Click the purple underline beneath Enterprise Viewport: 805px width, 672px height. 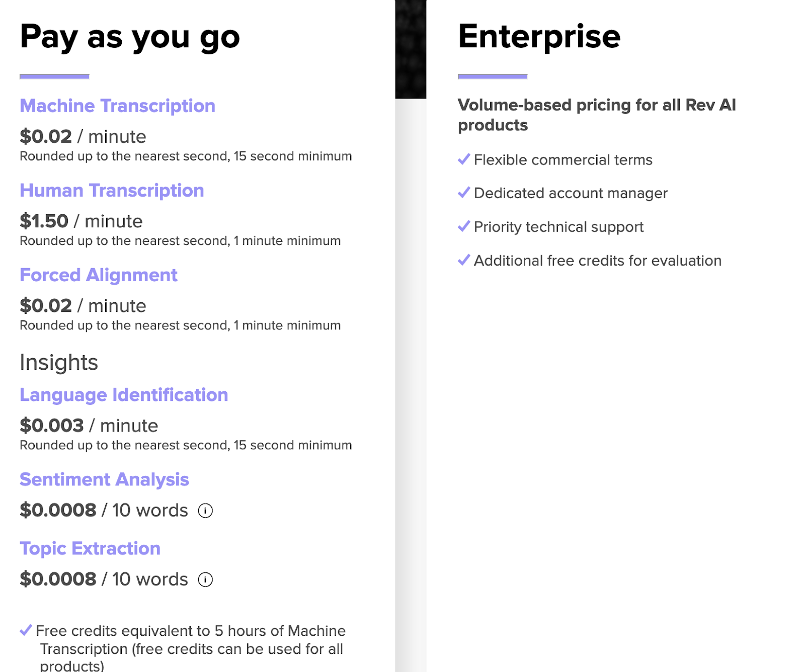point(493,76)
